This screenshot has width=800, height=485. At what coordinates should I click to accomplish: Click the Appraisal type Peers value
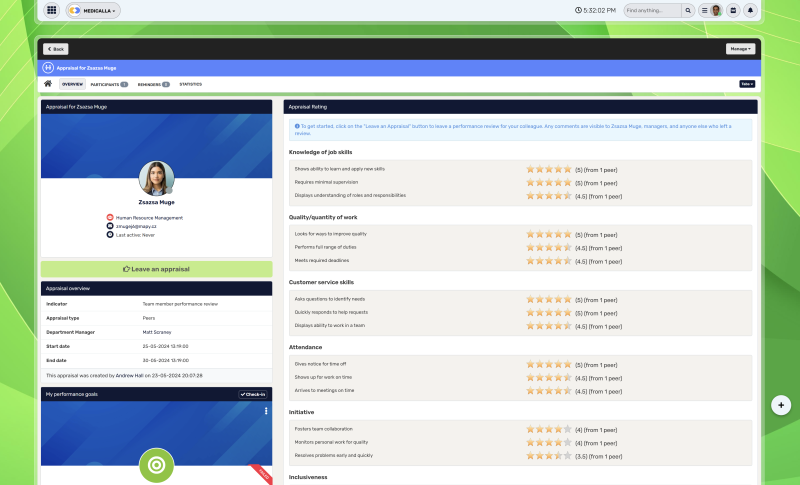[x=148, y=318]
